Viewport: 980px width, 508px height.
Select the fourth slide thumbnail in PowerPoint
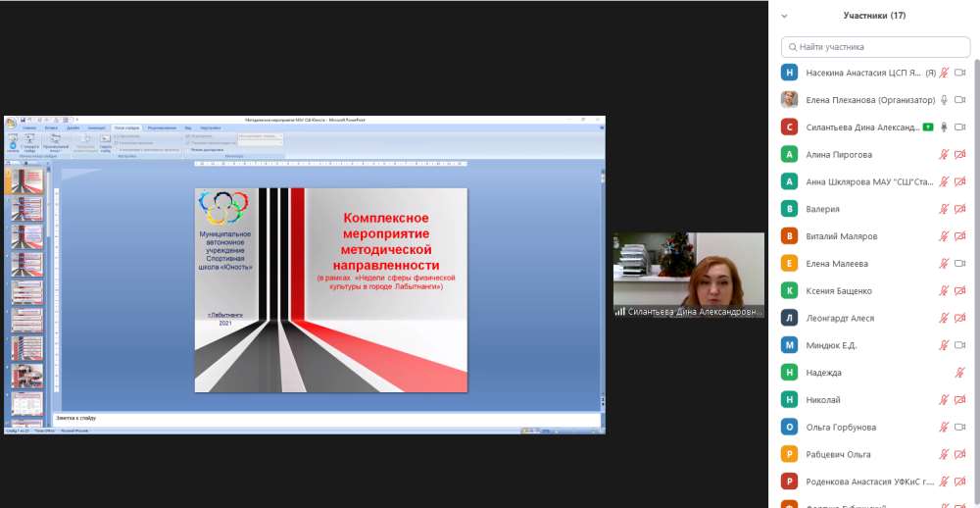coord(26,265)
